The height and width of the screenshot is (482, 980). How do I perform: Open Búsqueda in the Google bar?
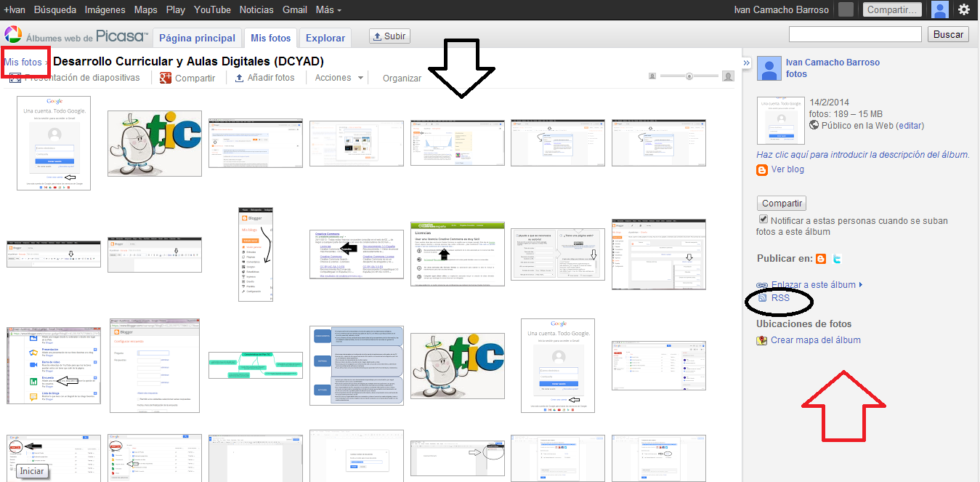pos(55,9)
